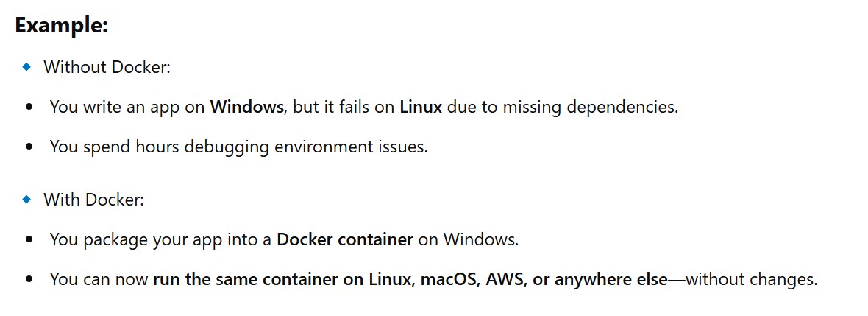
Task: Click the bold word "Linux" in the first bullet
Action: click(421, 107)
